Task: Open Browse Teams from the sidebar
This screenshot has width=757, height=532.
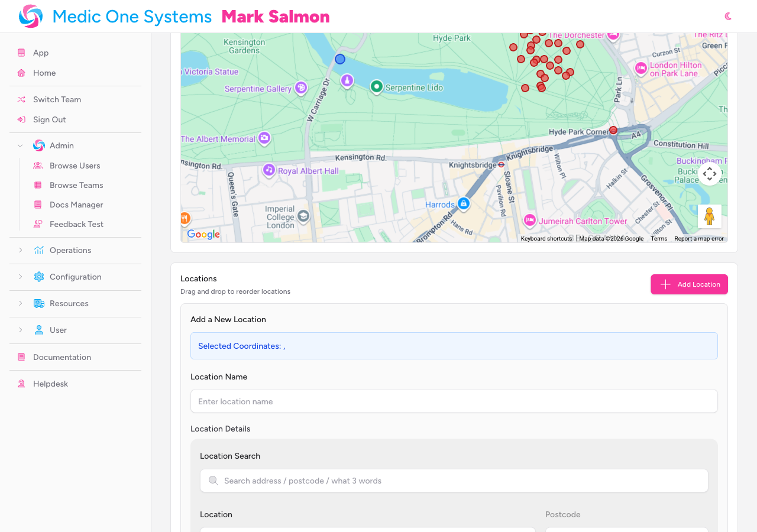Action: pos(76,185)
